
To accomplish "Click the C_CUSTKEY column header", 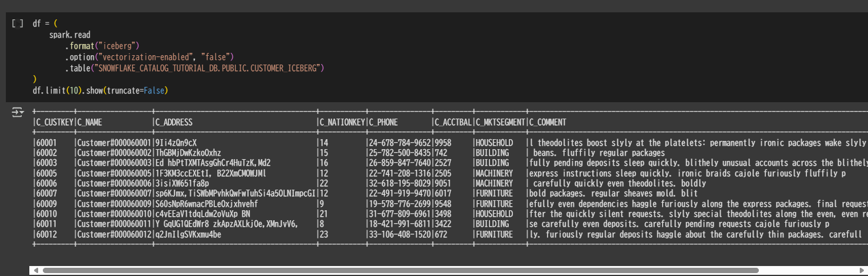I will [54, 122].
